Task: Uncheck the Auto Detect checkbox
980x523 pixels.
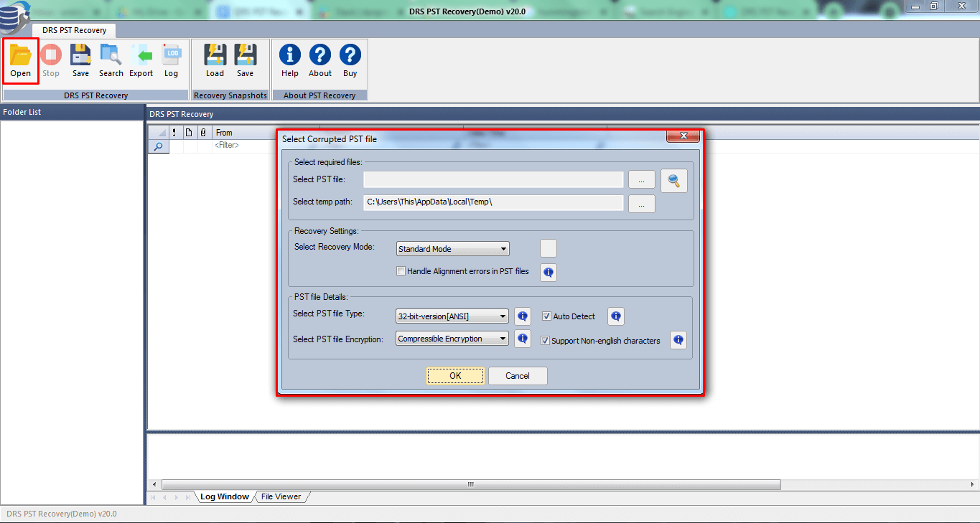Action: 546,316
